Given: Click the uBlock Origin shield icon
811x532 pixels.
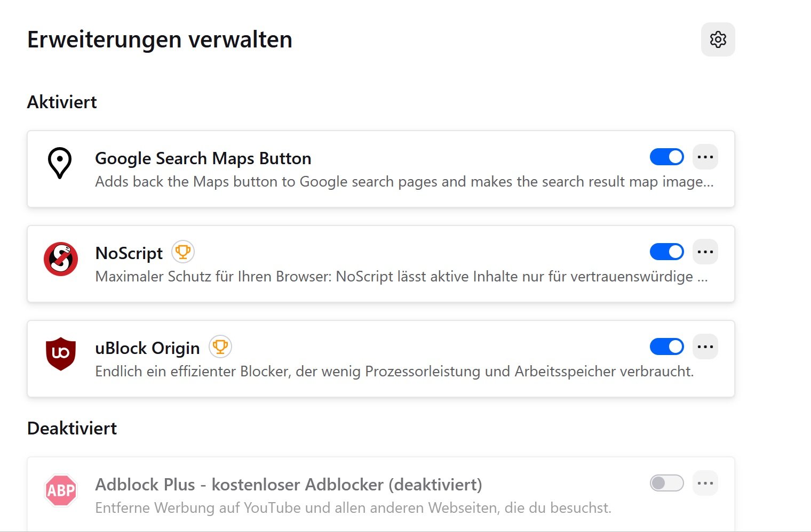Looking at the screenshot, I should pos(61,353).
